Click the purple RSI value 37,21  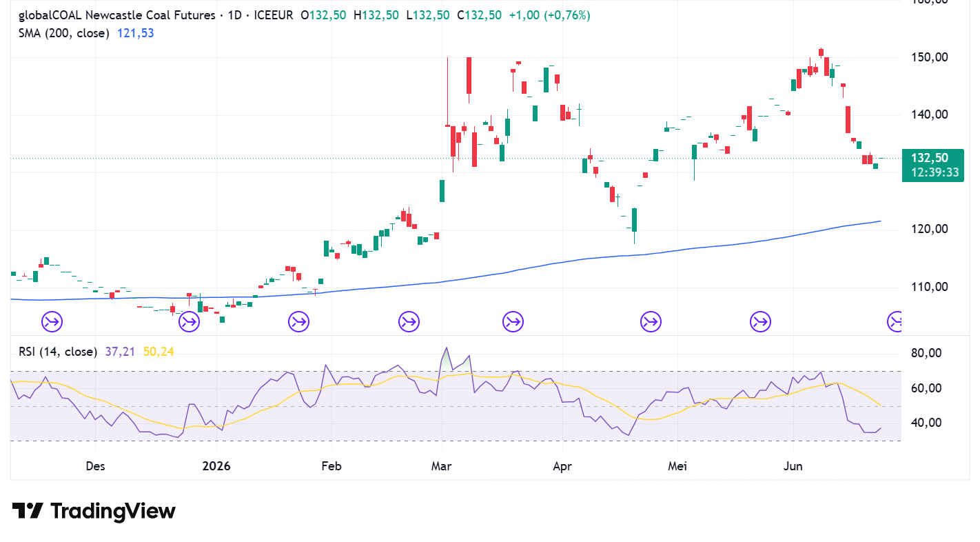121,352
